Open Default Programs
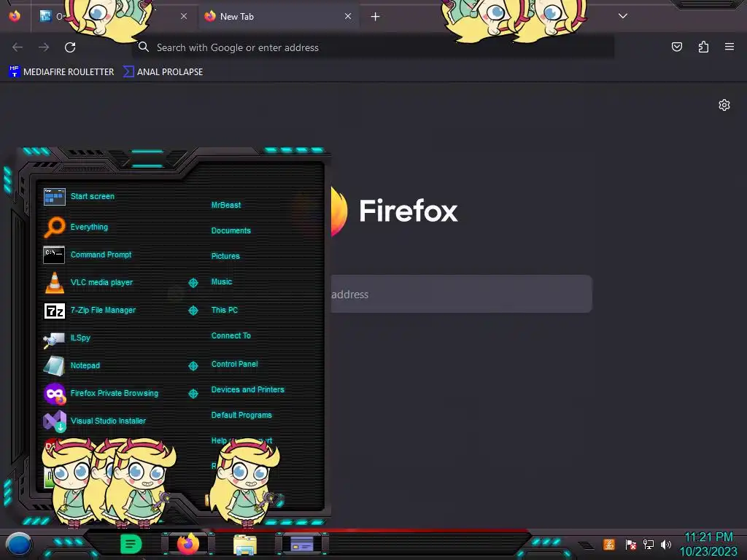The width and height of the screenshot is (747, 560). [241, 415]
